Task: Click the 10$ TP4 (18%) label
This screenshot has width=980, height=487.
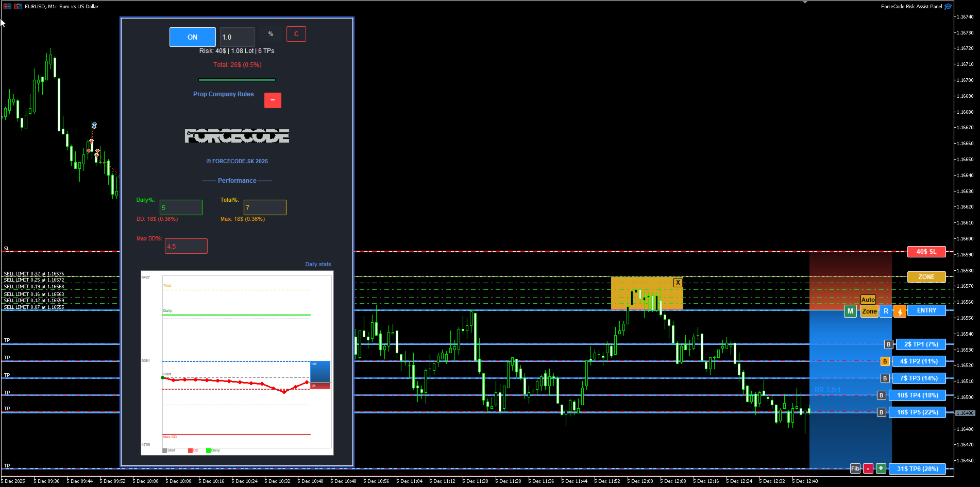Action: pos(918,395)
